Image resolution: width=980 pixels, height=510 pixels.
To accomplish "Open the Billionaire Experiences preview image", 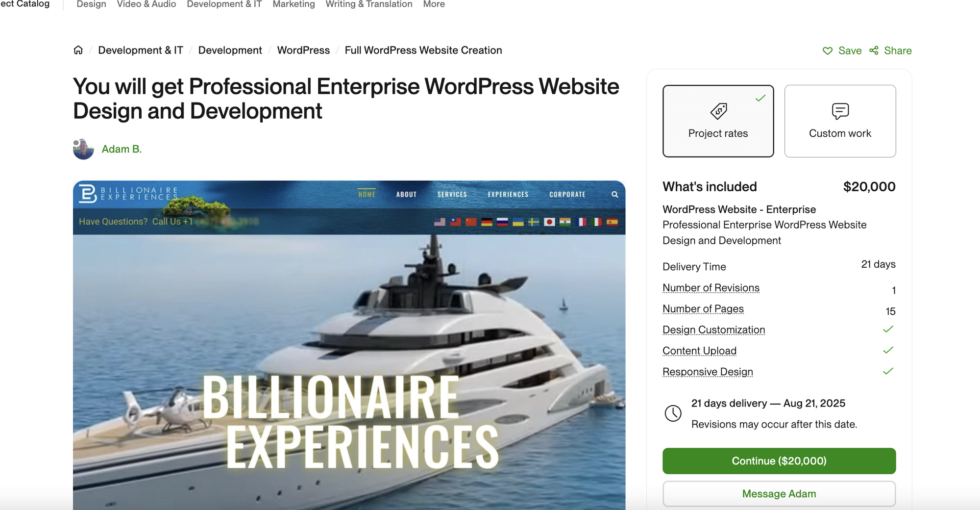I will [x=349, y=345].
